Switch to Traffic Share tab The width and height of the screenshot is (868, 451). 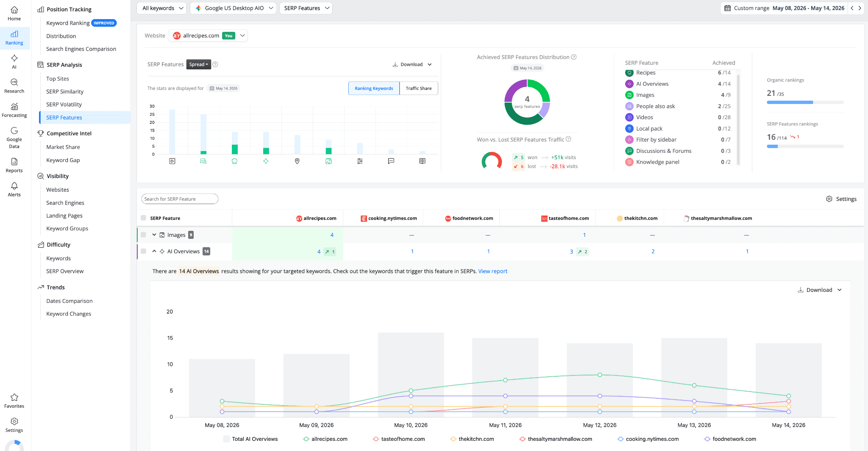point(419,88)
